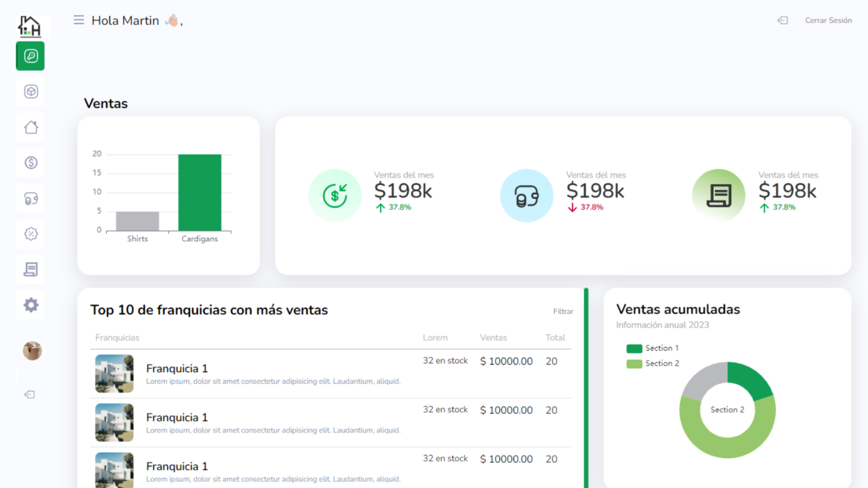Open the package/inventory section from sidebar
Viewport: 868px width, 488px height.
[x=30, y=91]
